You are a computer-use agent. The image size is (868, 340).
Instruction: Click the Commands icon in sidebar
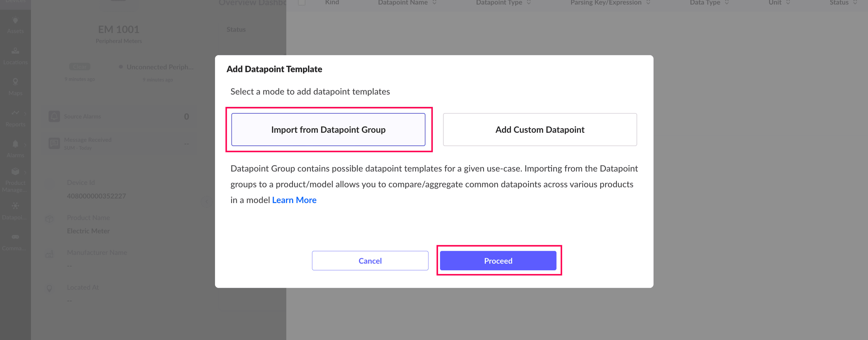15,237
